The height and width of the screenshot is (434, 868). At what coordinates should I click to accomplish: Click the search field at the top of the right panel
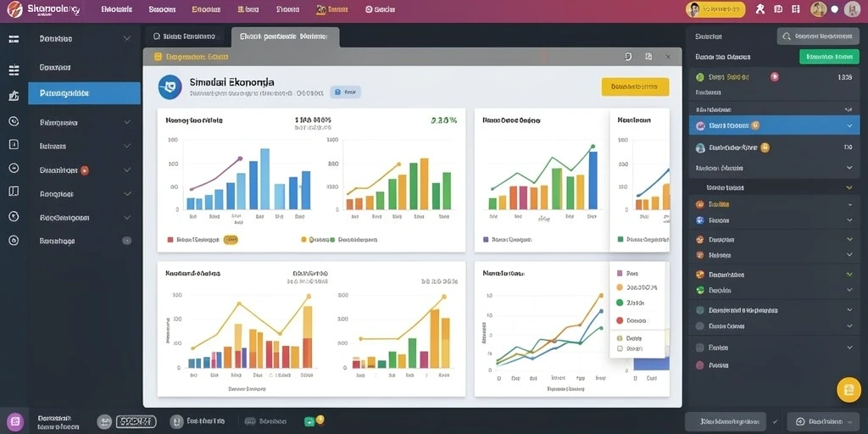(x=818, y=36)
